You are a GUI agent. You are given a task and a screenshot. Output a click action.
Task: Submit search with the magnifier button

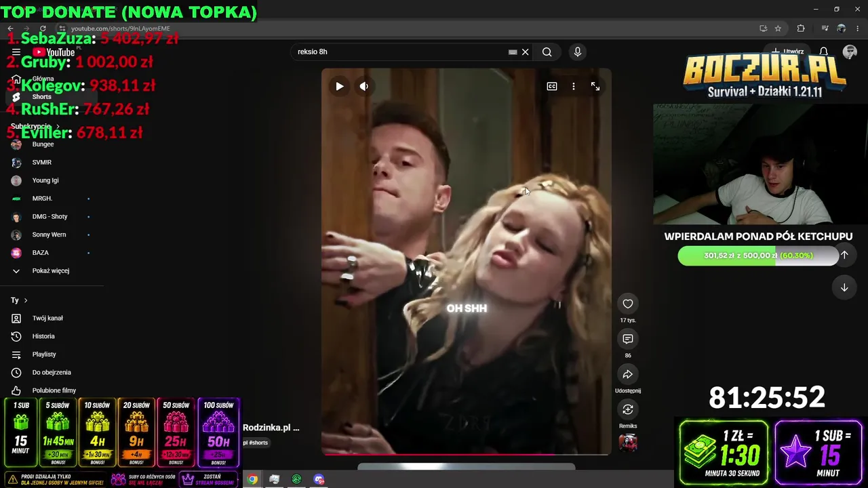click(547, 52)
